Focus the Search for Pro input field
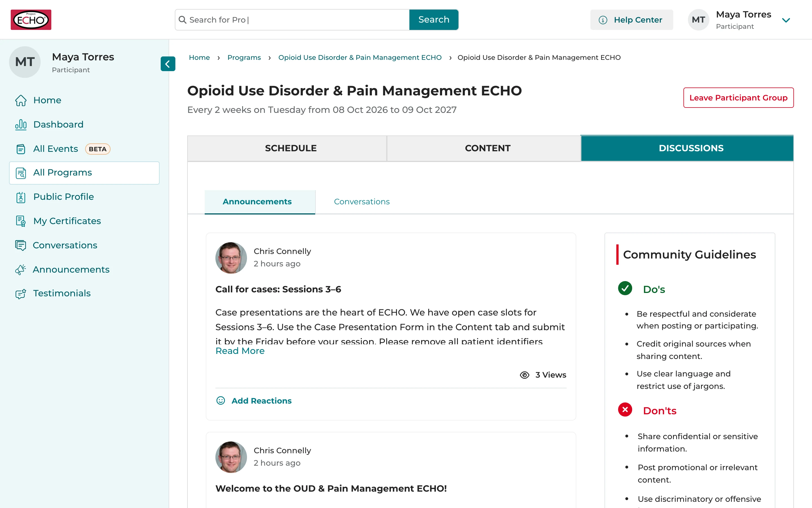812x508 pixels. [x=292, y=20]
